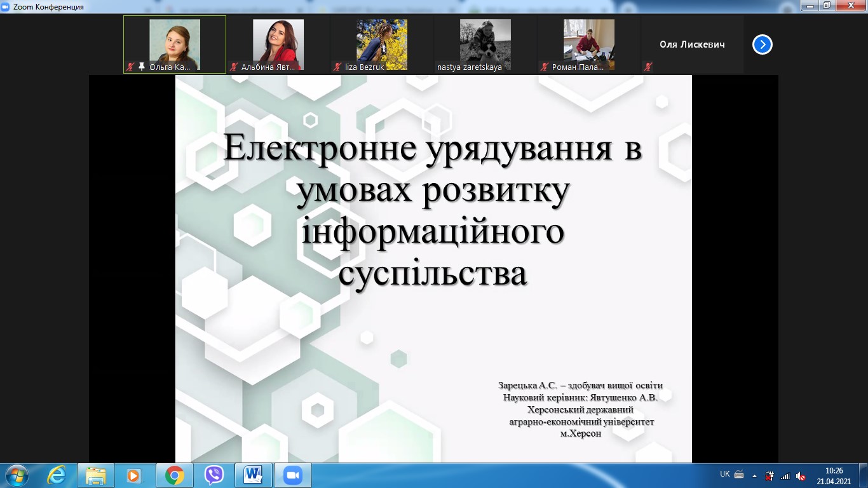The height and width of the screenshot is (488, 868).
Task: Open network signal tray icon
Action: click(x=785, y=475)
